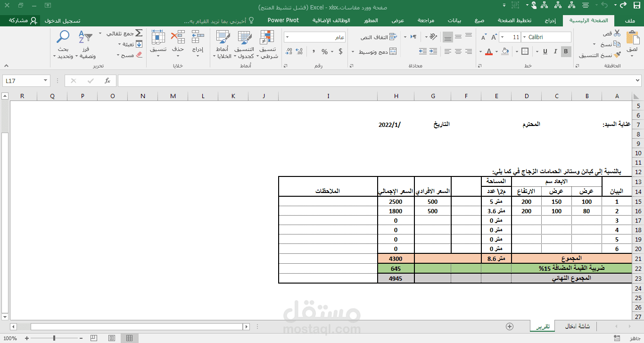Click the Delete cells (حذف) icon
The width and height of the screenshot is (644, 343).
(x=178, y=37)
